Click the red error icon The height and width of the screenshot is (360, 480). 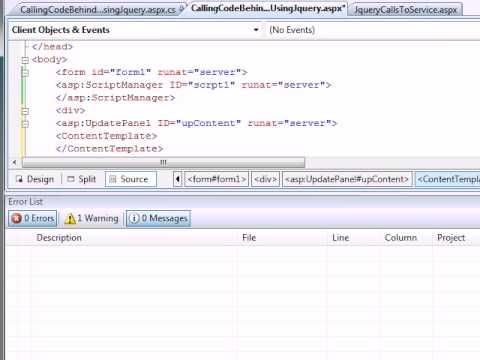pyautogui.click(x=16, y=219)
